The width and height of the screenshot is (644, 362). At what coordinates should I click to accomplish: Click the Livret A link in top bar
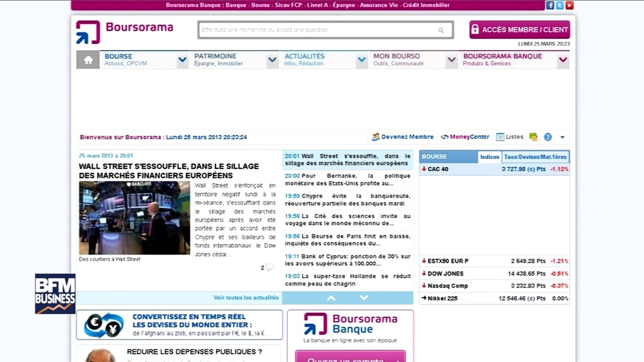tap(317, 6)
